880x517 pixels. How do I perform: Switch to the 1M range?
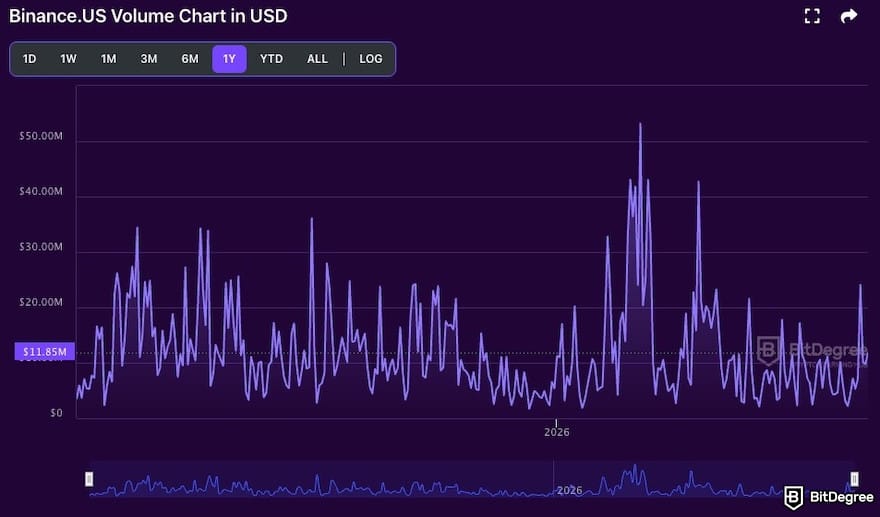click(108, 59)
